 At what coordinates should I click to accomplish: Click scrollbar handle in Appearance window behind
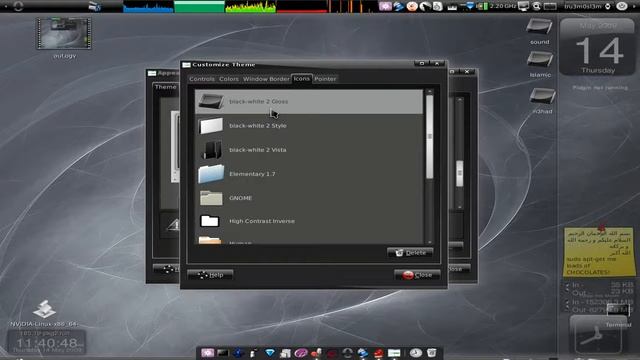click(460, 173)
